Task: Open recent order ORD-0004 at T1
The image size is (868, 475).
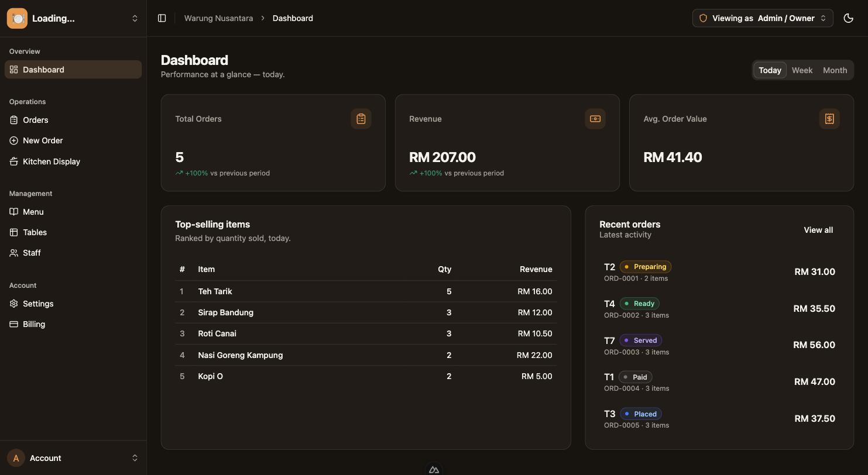Action: (x=719, y=382)
